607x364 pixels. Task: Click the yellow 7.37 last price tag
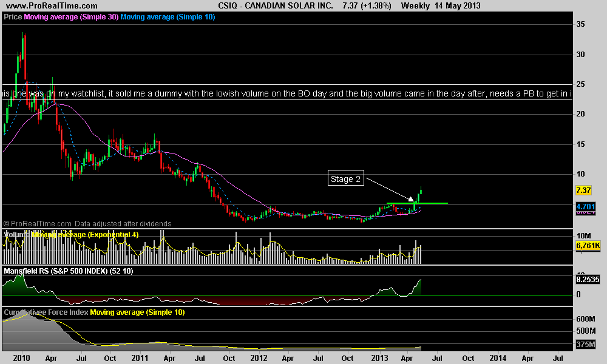[583, 190]
